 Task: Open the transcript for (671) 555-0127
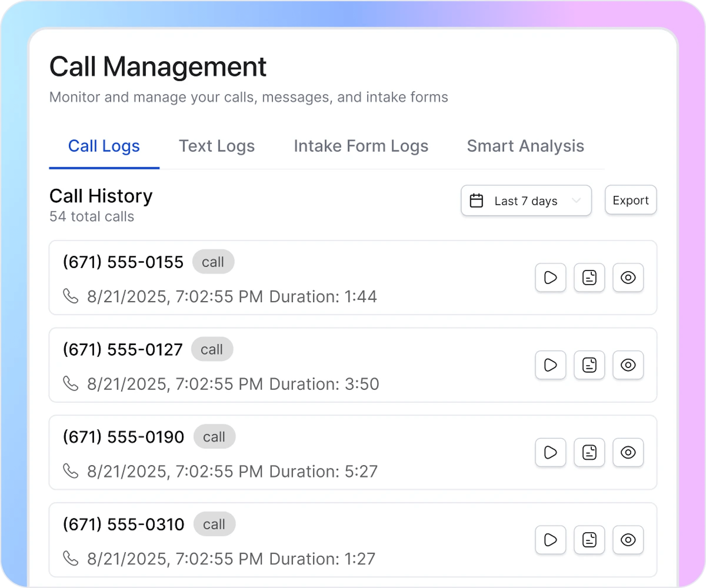(x=589, y=365)
